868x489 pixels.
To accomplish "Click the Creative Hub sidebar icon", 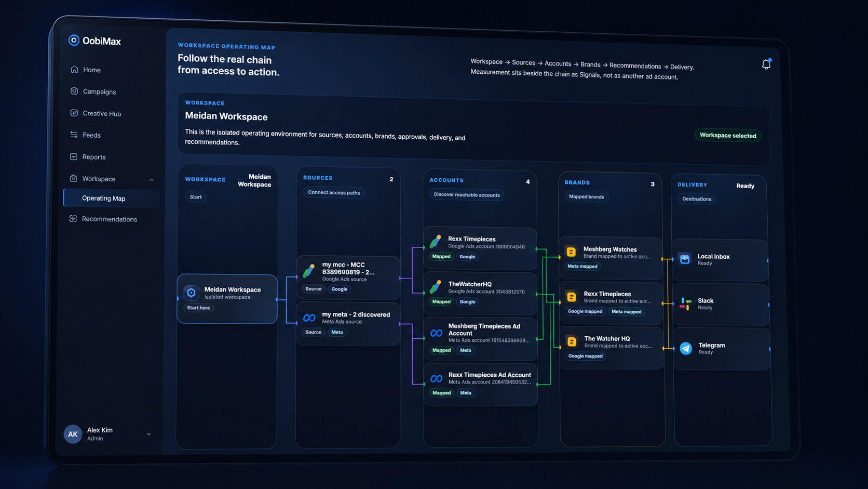I will click(x=74, y=113).
